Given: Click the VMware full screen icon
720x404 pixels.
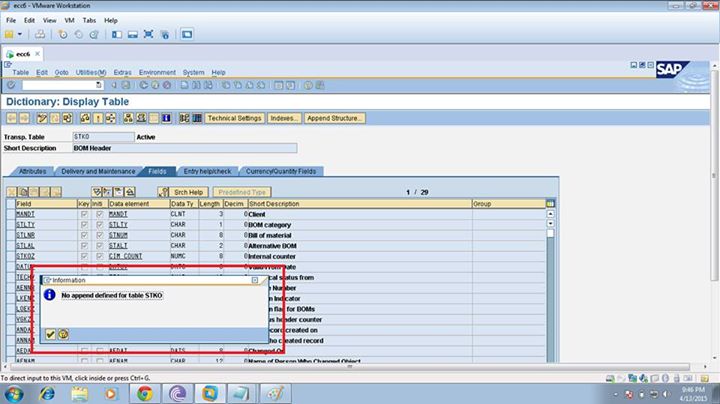Looking at the screenshot, I should tap(148, 34).
